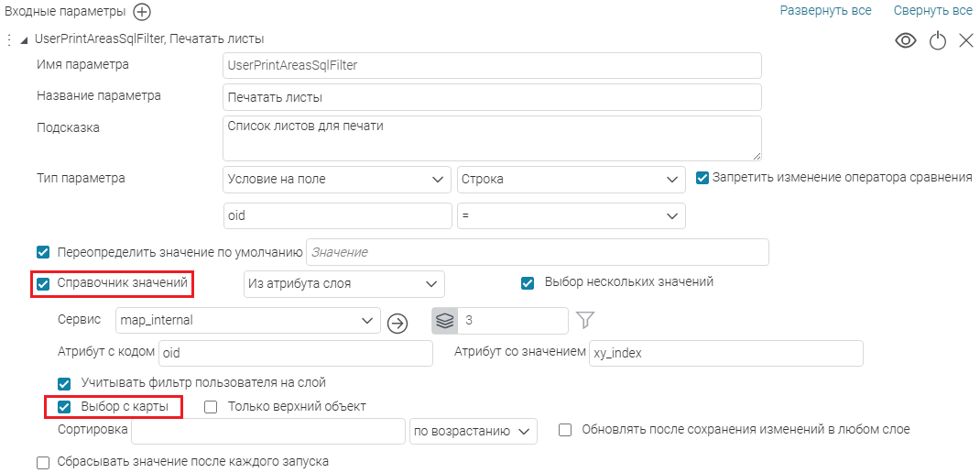Check 'Сбрасывать значение после каждого запуска'
980x473 pixels.
click(x=43, y=463)
